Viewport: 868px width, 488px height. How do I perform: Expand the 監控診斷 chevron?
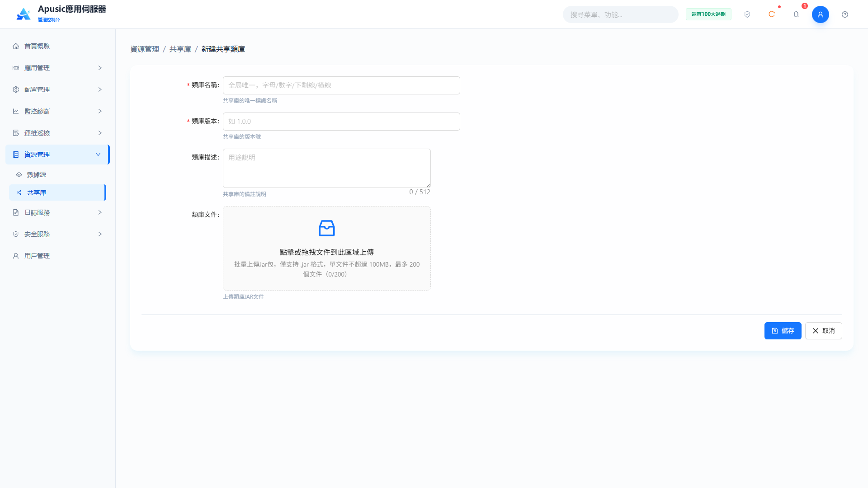coord(100,111)
